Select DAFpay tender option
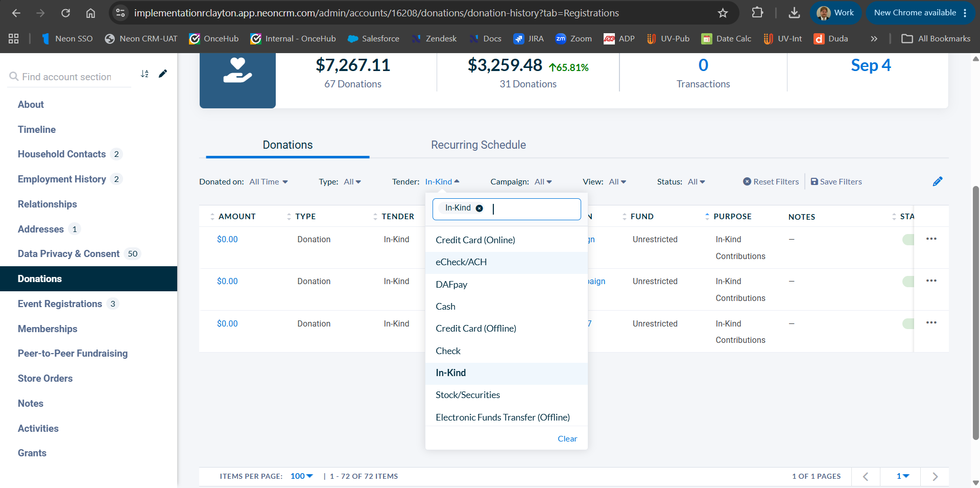This screenshot has width=980, height=488. [507, 285]
